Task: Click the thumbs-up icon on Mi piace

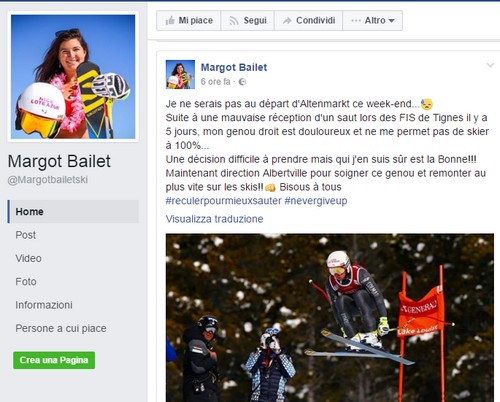Action: point(170,21)
